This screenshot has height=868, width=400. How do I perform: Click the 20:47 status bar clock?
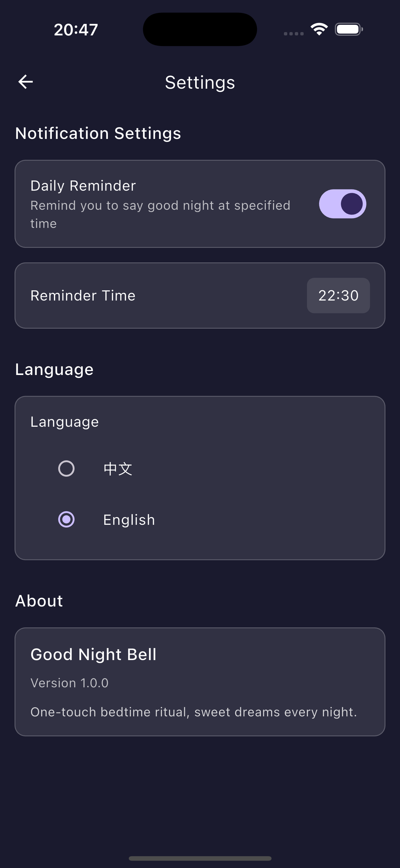[76, 30]
